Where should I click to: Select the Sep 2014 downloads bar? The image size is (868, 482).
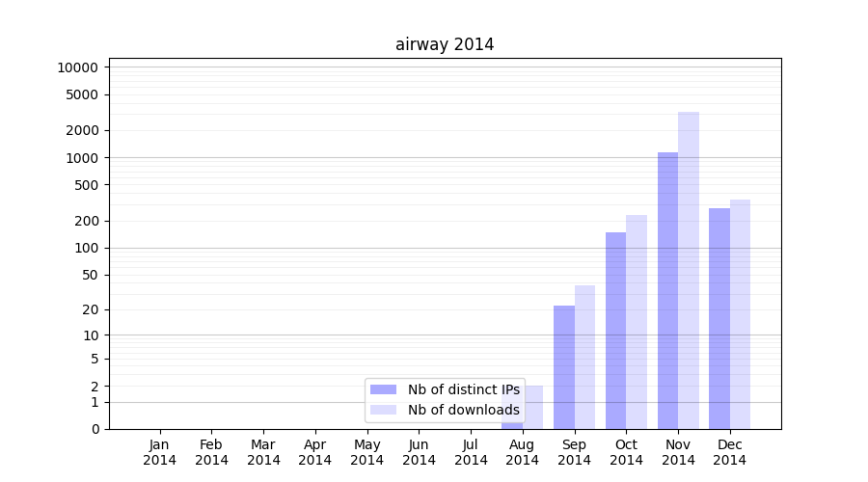pyautogui.click(x=584, y=357)
